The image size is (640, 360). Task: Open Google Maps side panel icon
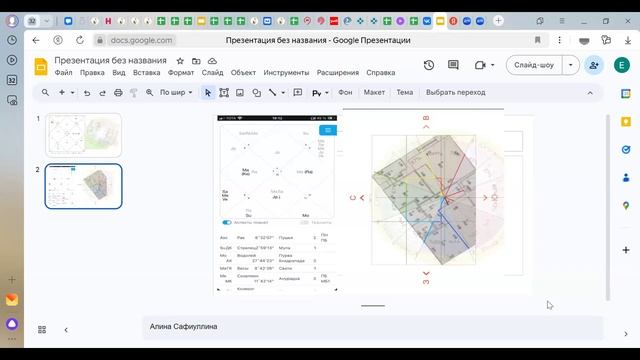pos(626,206)
